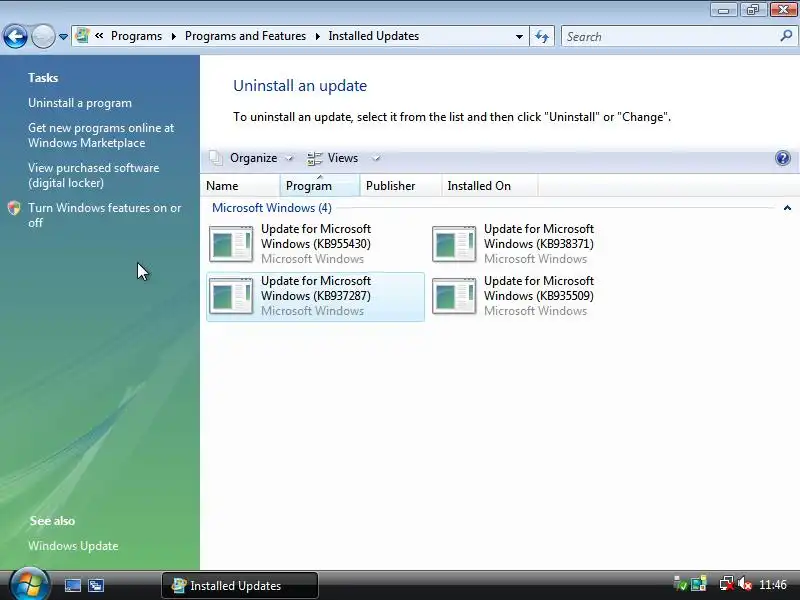
Task: Click Installed Updates breadcrumb
Action: coord(373,36)
